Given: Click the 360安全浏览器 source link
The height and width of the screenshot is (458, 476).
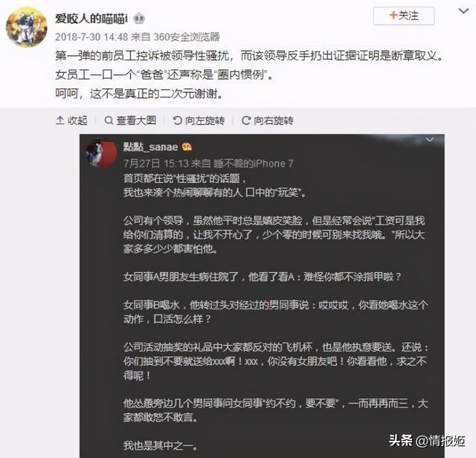Looking at the screenshot, I should [x=187, y=37].
